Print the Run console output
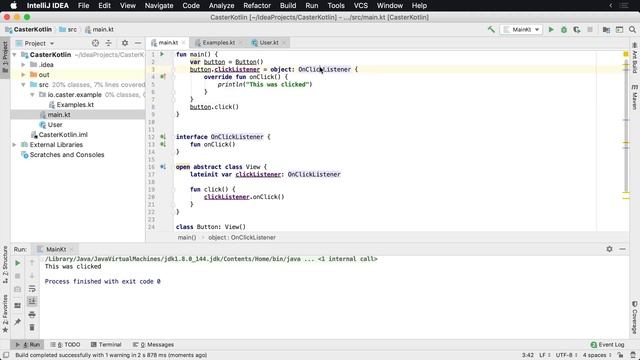 pos(32,315)
